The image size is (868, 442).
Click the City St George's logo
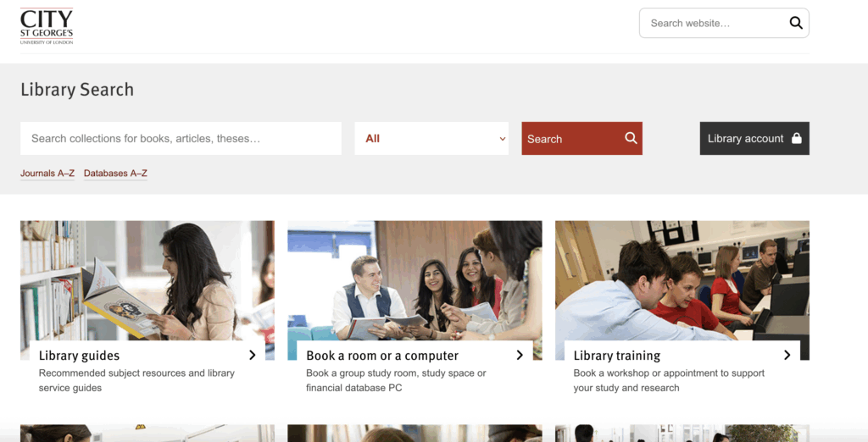[x=47, y=26]
